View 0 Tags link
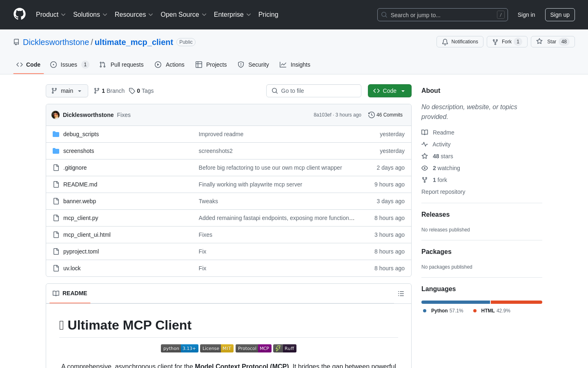Viewport: 588px width, 368px height. (141, 91)
